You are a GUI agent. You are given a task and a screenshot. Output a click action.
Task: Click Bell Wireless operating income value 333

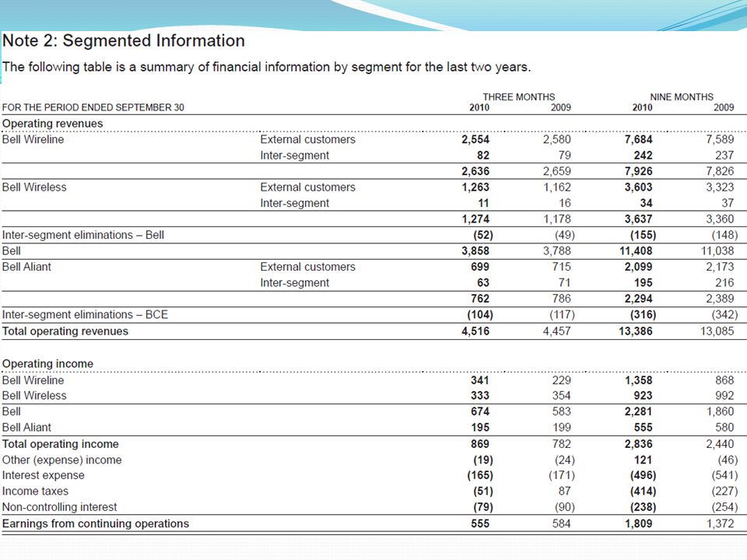(x=480, y=396)
